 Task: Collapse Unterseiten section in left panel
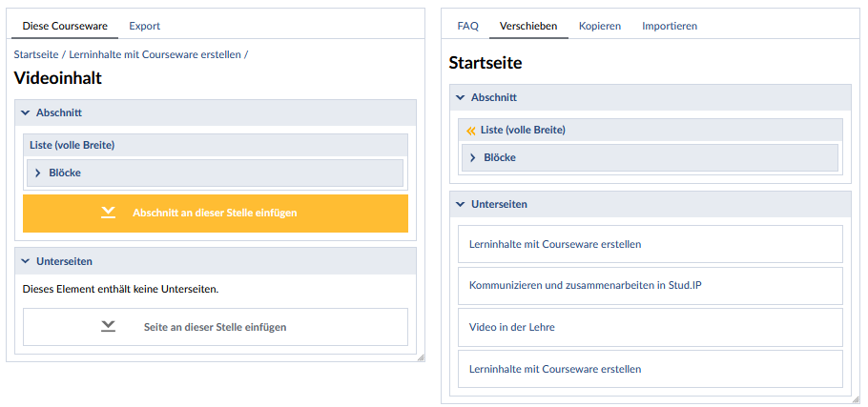26,261
